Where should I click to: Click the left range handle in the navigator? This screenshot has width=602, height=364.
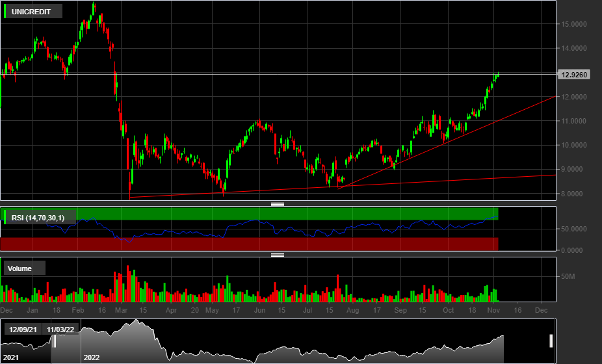click(x=54, y=341)
